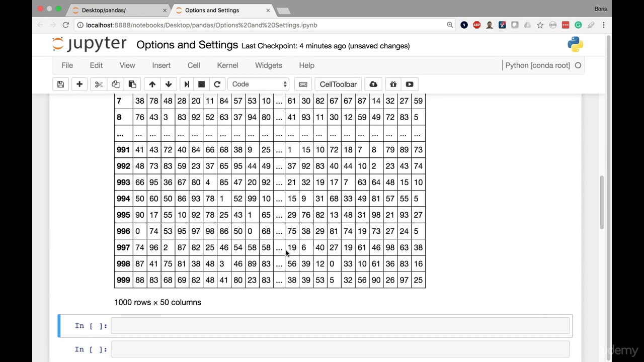Click the Python logo in the header
The height and width of the screenshot is (362, 644).
pos(575,45)
